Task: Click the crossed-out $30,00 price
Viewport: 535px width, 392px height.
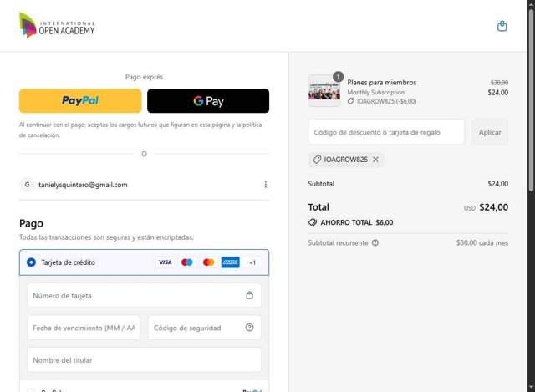Action: pyautogui.click(x=499, y=83)
